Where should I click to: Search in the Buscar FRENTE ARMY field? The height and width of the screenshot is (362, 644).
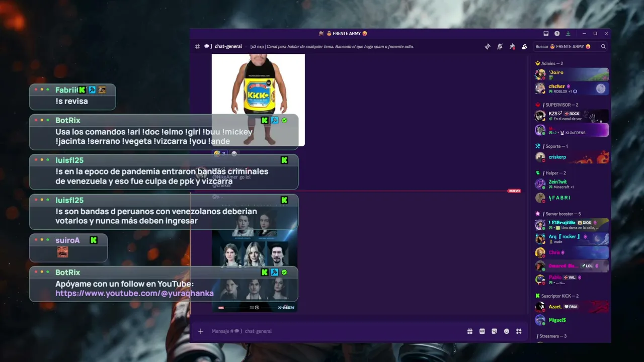(571, 46)
